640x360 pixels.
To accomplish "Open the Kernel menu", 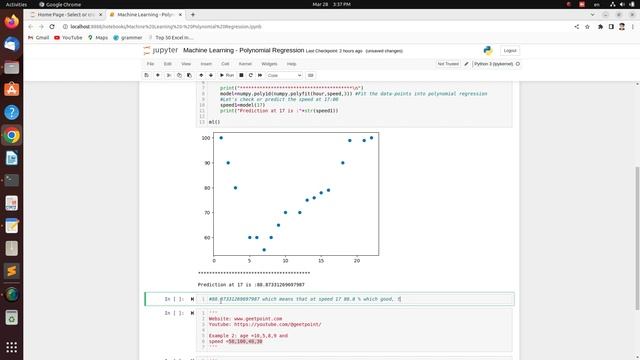I will [245, 64].
